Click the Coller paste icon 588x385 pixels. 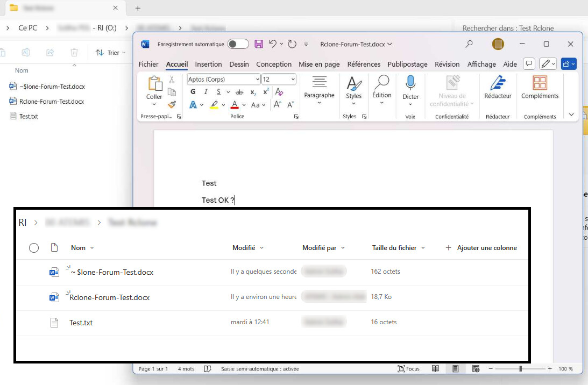coord(154,83)
